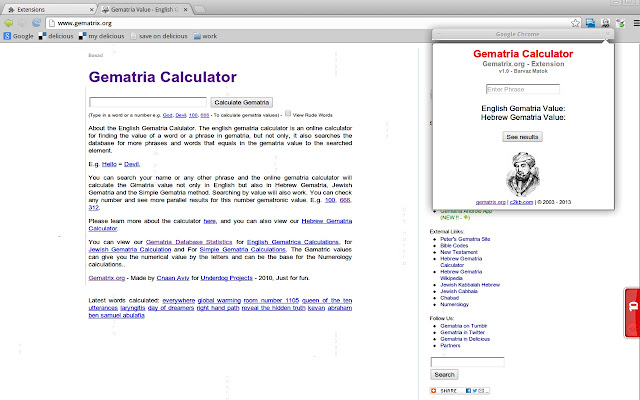This screenshot has width=640, height=400.
Task: Click See results in extension popup
Action: click(x=522, y=137)
